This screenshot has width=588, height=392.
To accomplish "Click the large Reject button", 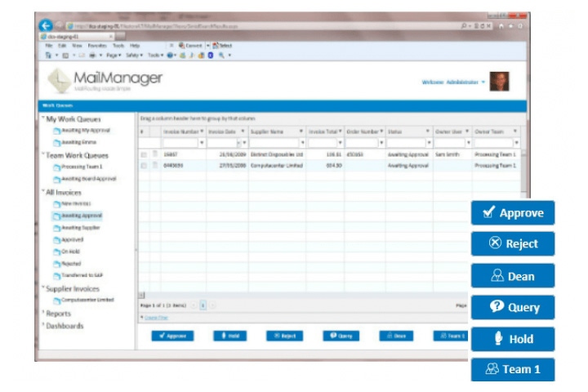I will point(513,244).
